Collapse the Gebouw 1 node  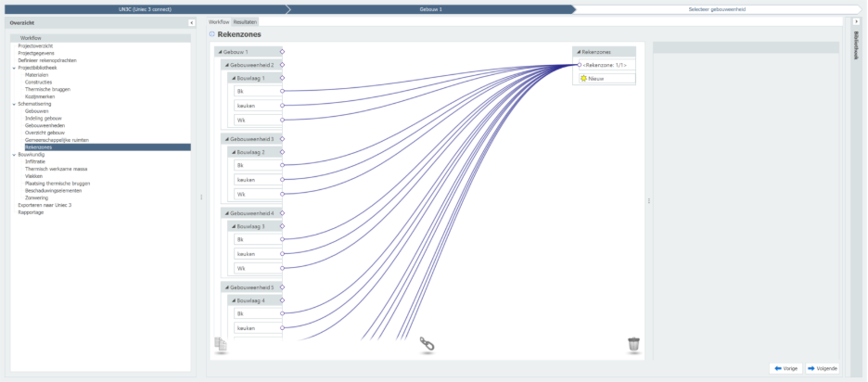219,52
